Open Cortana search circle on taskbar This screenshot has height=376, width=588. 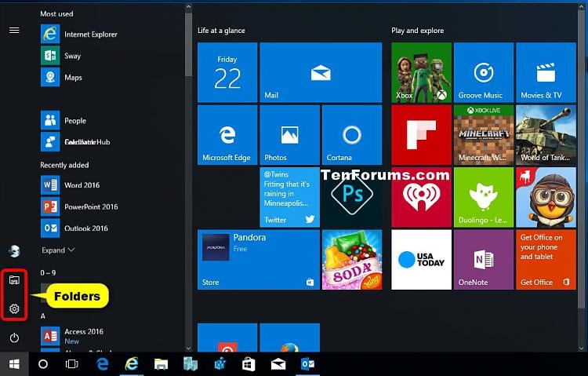click(x=43, y=364)
